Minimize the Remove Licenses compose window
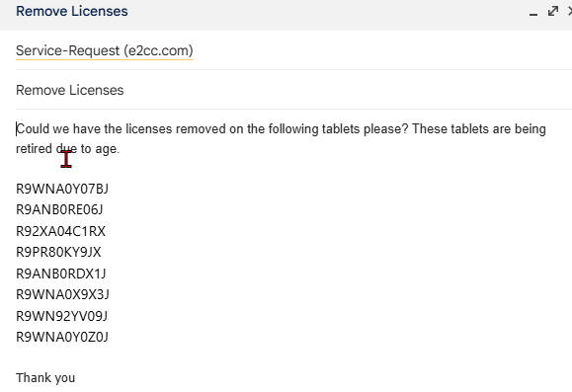The width and height of the screenshot is (572, 392). [x=532, y=13]
